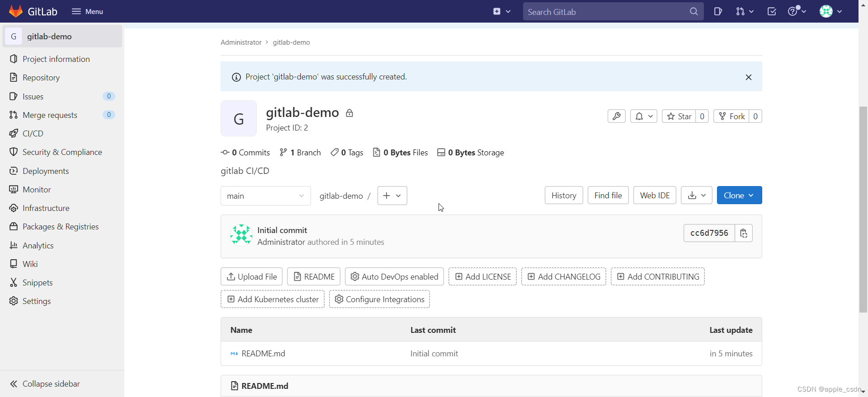Open the user avatar menu
Screen dimensions: 868x397
[x=831, y=11]
